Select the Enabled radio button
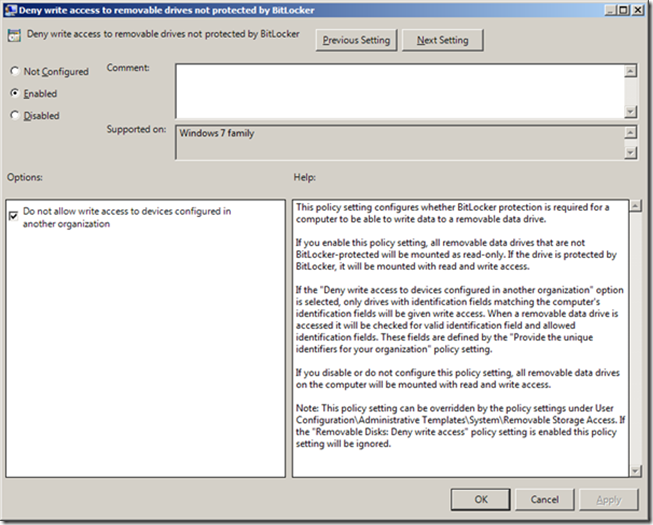This screenshot has height=525, width=653. pos(14,94)
